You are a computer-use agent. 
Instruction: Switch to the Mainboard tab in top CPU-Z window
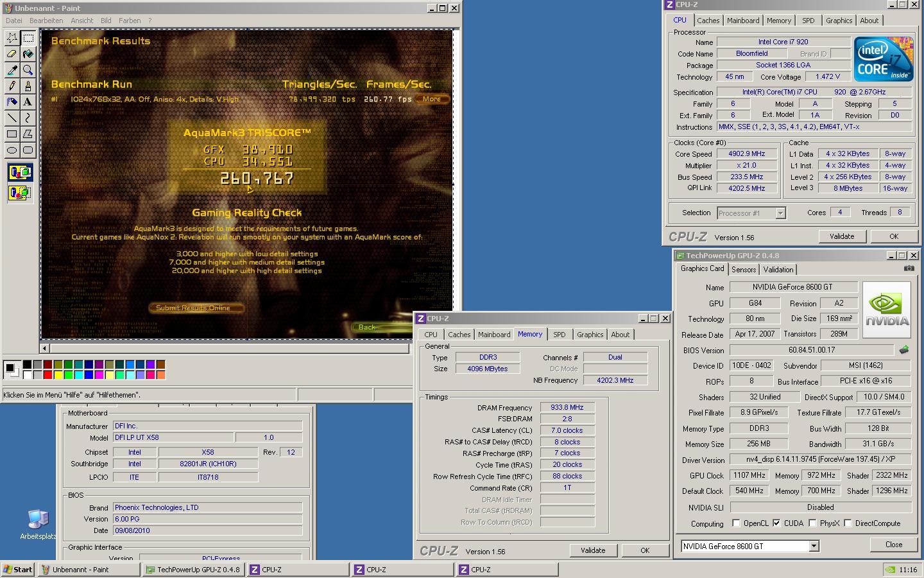[x=743, y=21]
